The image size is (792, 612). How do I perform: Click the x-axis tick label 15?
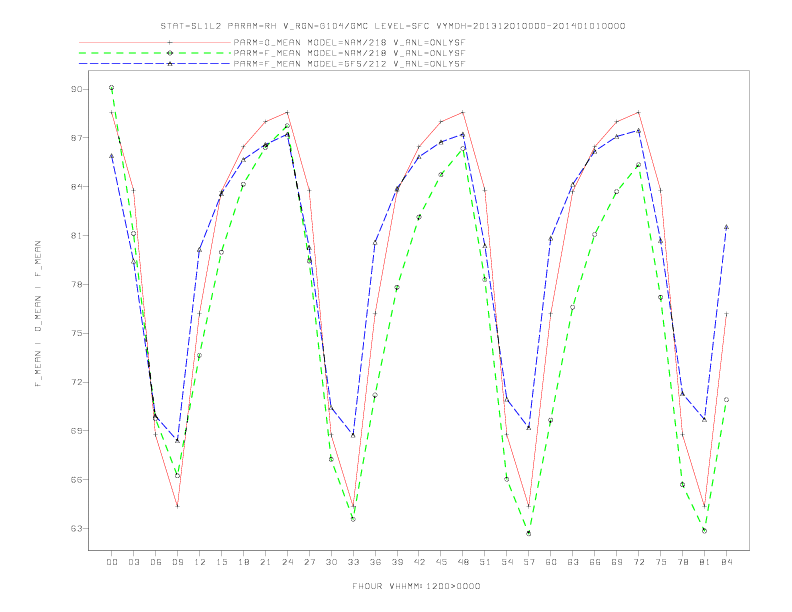(221, 562)
